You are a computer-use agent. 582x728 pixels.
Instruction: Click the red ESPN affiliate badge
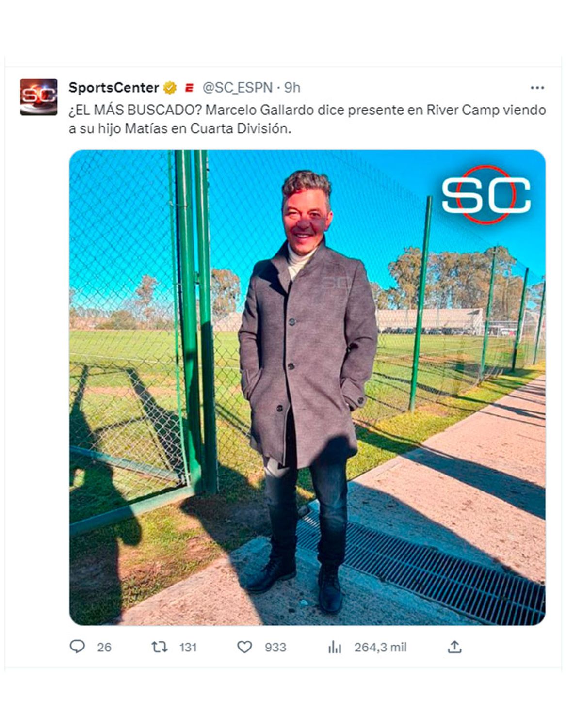[x=190, y=88]
